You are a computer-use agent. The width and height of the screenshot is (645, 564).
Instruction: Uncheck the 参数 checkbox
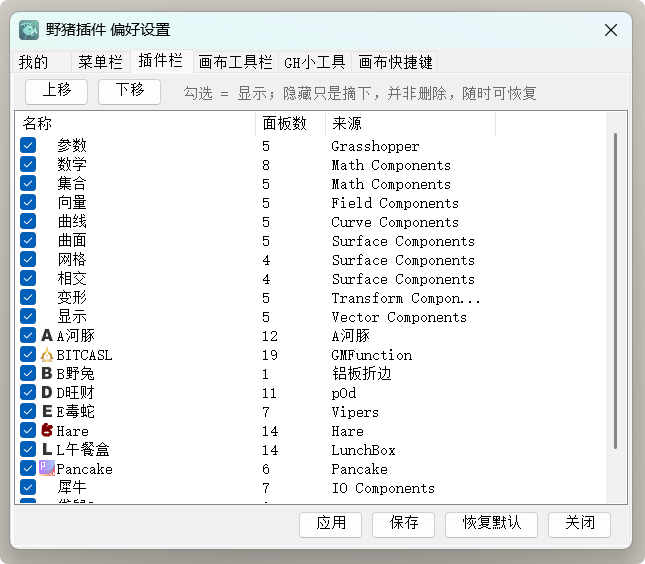click(28, 146)
